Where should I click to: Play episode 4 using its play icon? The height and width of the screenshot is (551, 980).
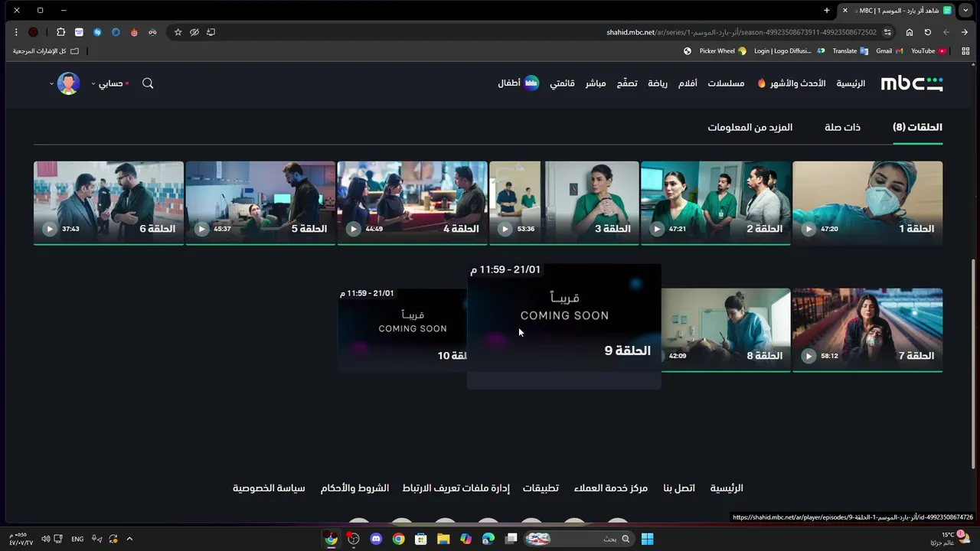pyautogui.click(x=353, y=229)
